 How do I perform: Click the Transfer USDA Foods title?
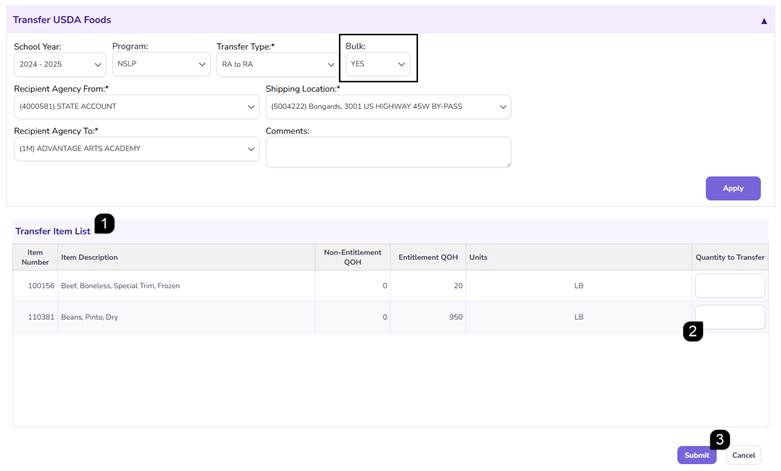[62, 20]
